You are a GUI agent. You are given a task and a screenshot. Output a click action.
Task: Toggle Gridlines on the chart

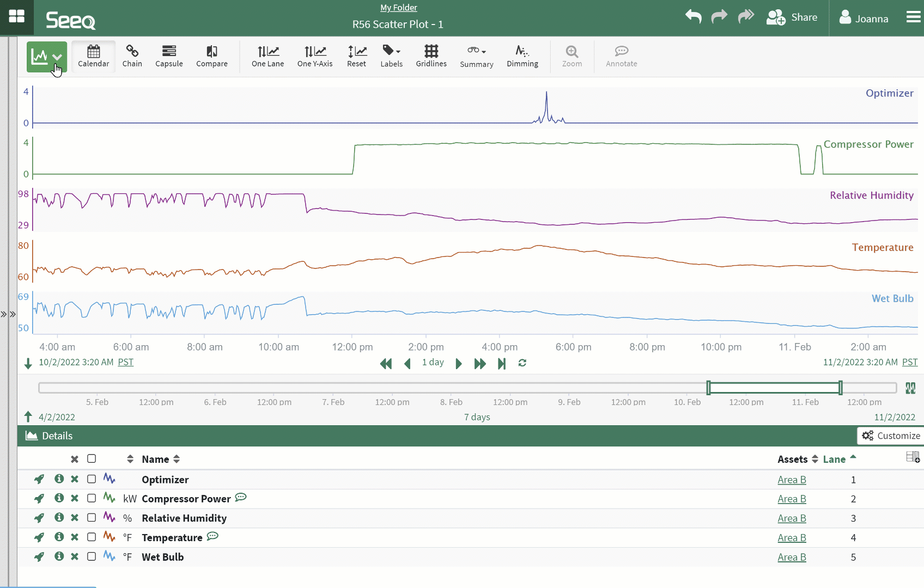[431, 56]
